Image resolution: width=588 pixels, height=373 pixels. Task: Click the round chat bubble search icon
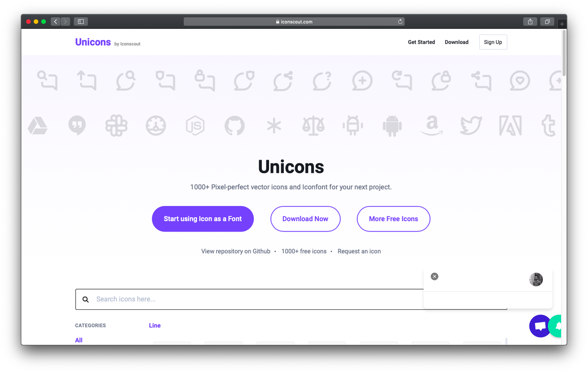pos(126,80)
